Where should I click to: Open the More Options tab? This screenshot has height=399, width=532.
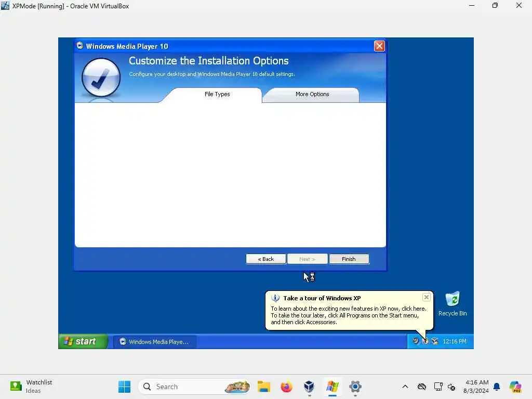click(x=312, y=95)
